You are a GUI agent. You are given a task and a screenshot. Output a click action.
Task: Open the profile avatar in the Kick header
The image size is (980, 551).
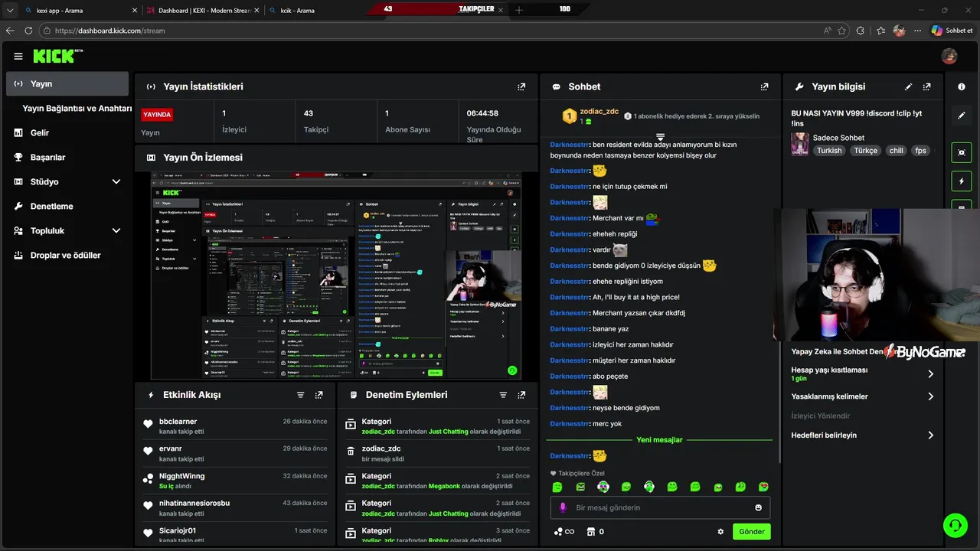point(949,56)
